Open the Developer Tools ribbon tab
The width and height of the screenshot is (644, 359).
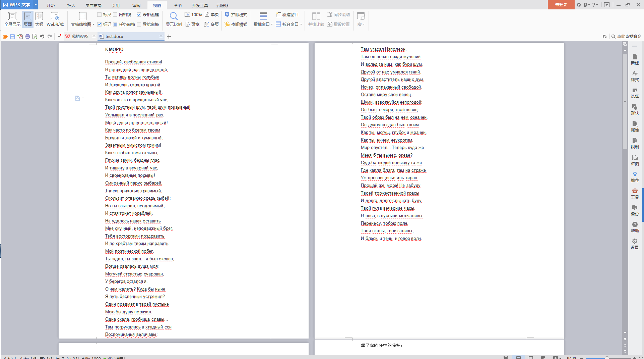coord(200,5)
